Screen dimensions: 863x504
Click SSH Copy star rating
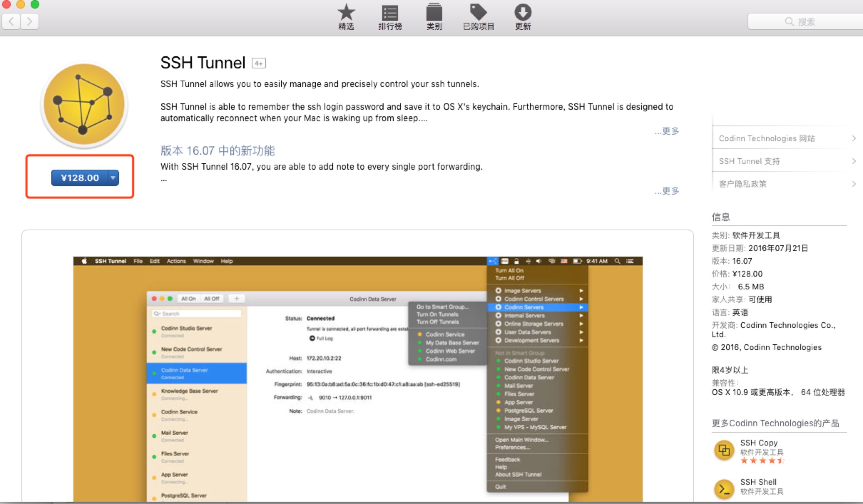(762, 461)
